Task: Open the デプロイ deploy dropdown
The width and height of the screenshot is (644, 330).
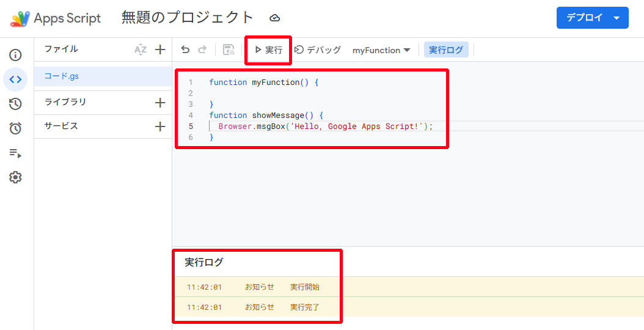Action: coord(592,18)
